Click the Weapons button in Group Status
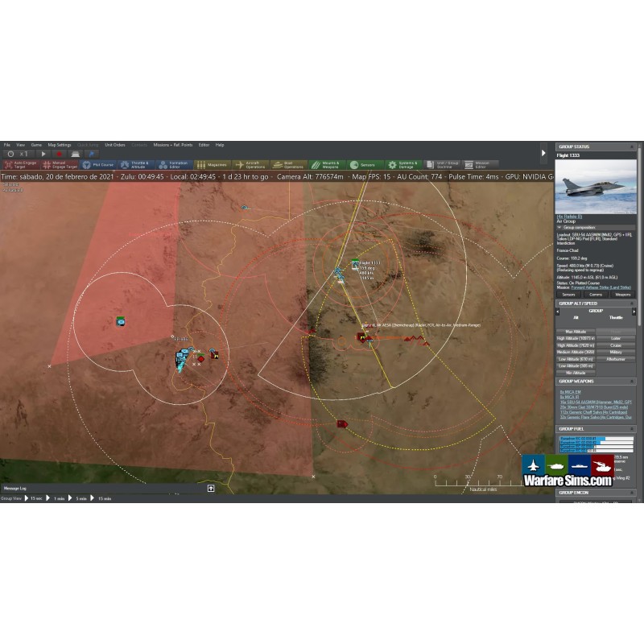 tap(622, 295)
